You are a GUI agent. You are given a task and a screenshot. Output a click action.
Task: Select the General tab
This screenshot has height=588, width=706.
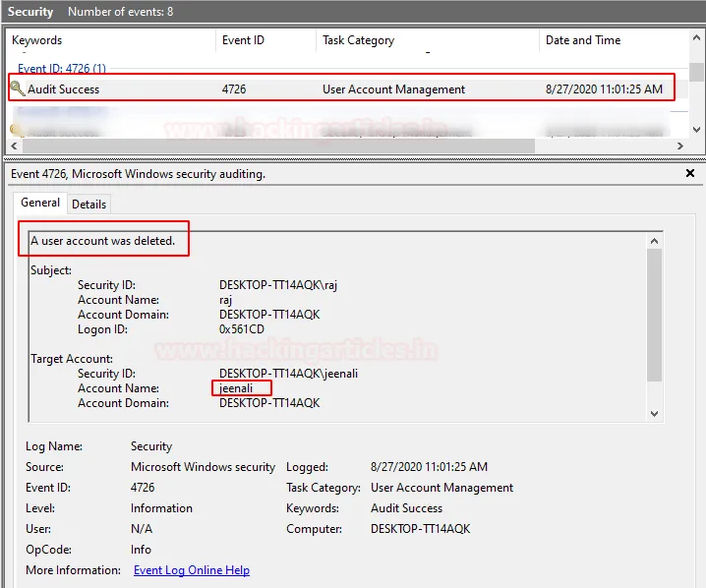(40, 203)
